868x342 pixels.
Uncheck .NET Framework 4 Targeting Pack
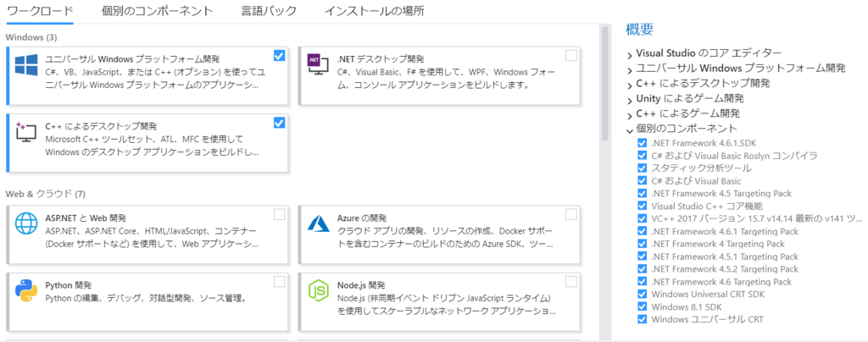coord(643,244)
